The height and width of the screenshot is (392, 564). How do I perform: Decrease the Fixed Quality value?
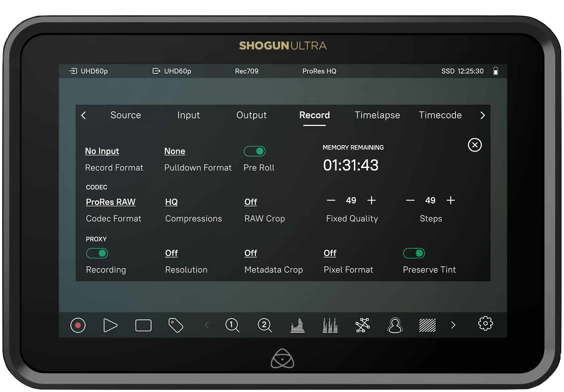331,200
